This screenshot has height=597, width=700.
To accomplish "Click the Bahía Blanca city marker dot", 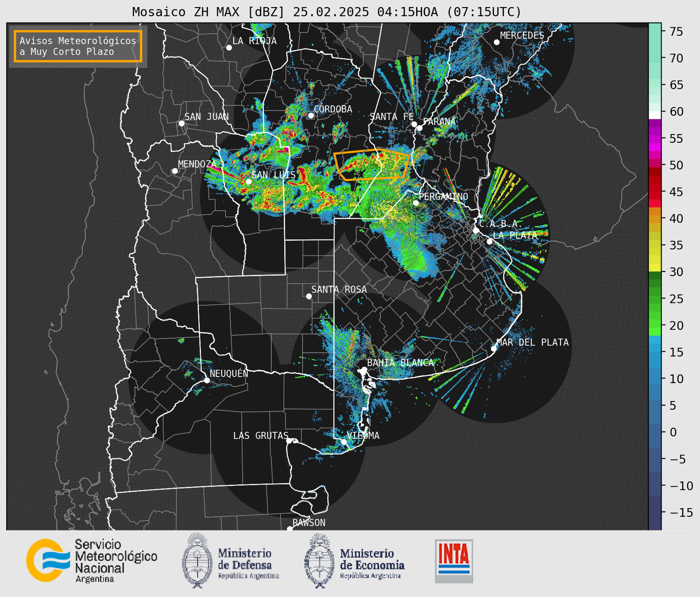I will [364, 369].
